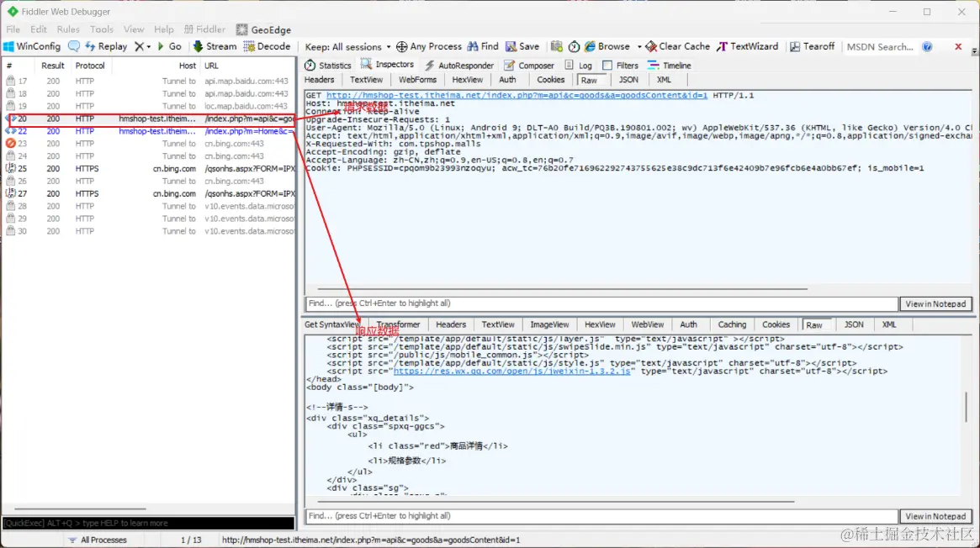Click request View in Notepad button
The height and width of the screenshot is (548, 980).
click(935, 304)
